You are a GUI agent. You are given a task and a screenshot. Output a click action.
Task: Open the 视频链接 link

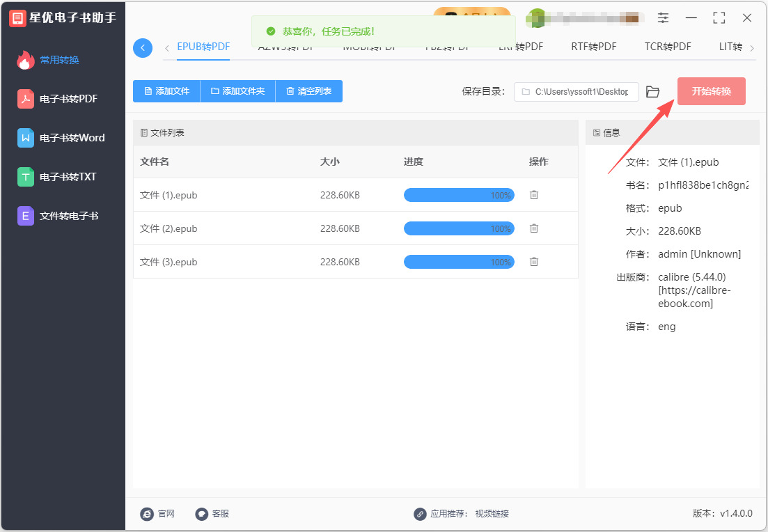[492, 514]
